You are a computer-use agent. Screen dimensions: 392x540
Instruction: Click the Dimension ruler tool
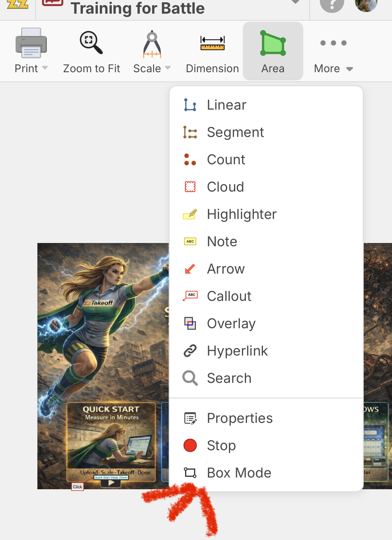click(212, 51)
